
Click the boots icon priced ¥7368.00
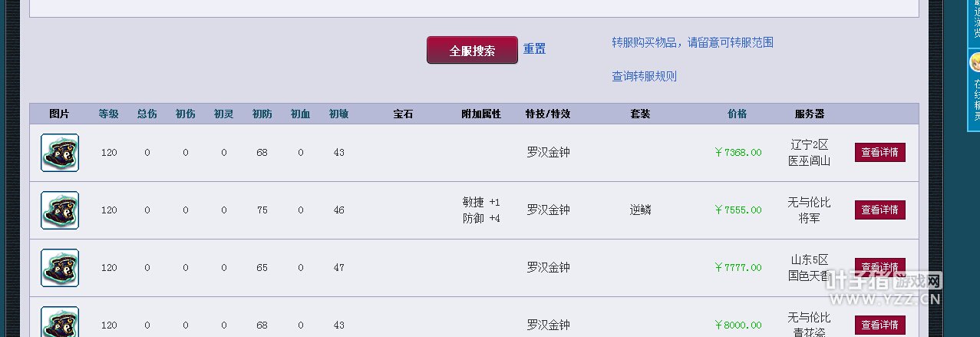coord(60,153)
